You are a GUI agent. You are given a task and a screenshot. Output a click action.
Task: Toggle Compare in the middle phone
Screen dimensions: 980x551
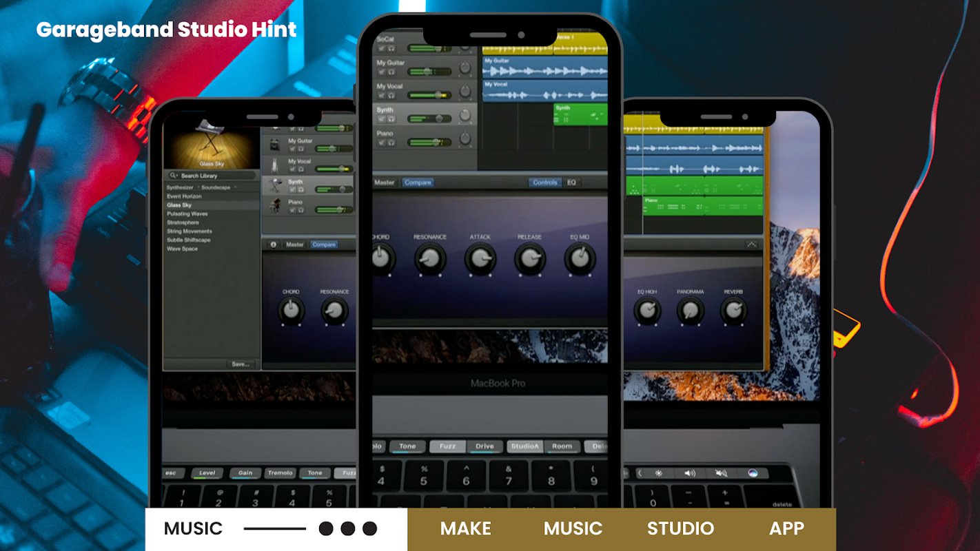pos(418,183)
